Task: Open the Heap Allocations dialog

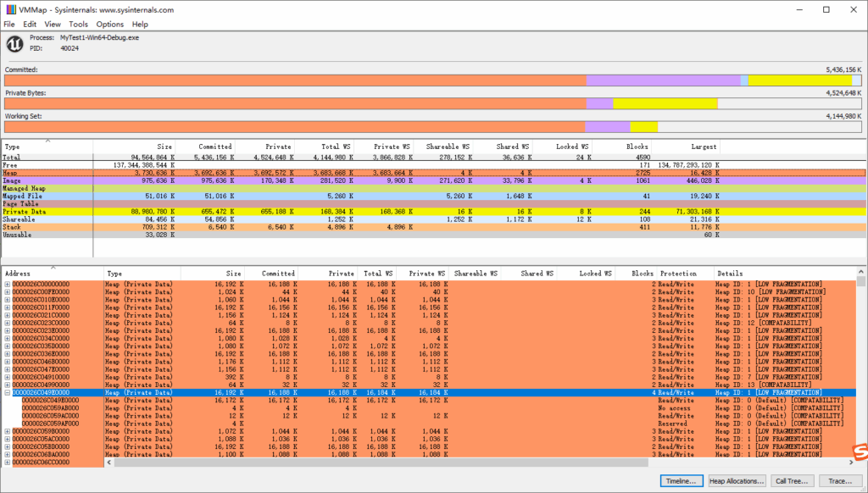Action: [736, 480]
